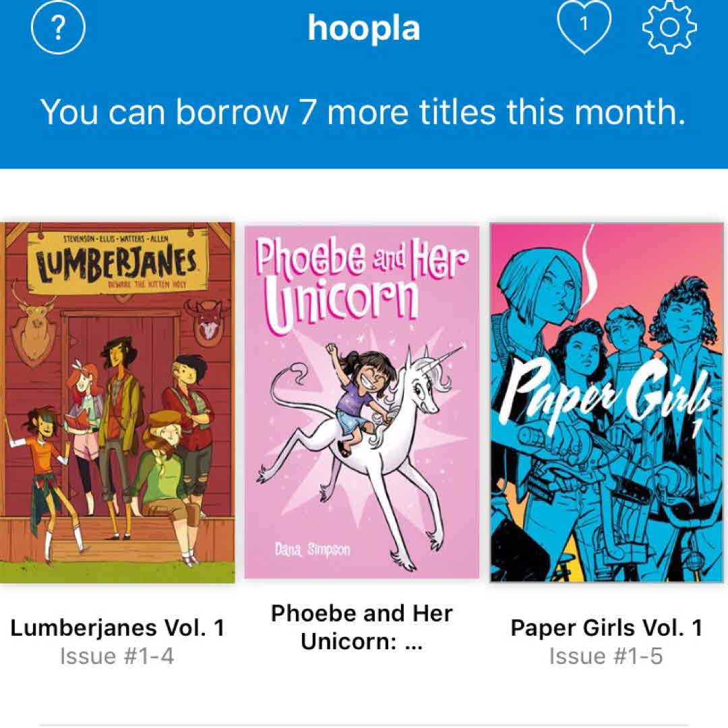
Task: Open the Phoebe and Her Unicorn cover
Action: tap(362, 402)
